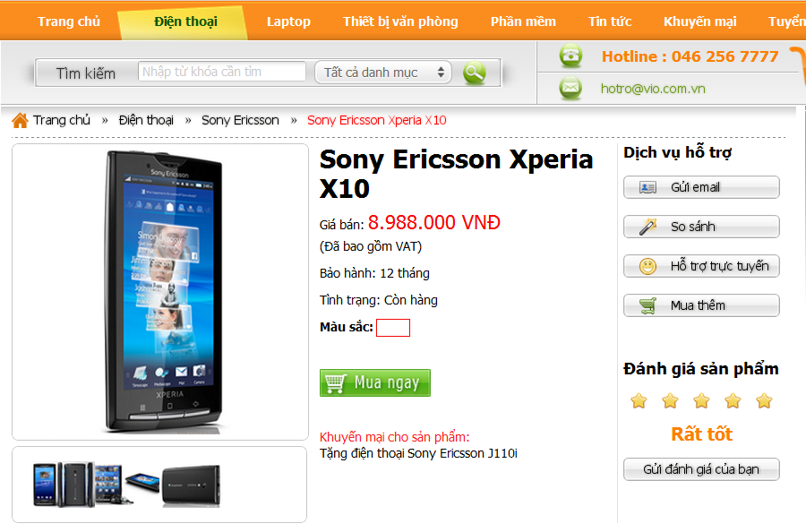The height and width of the screenshot is (532, 806).
Task: Rate product with the fifth star
Action: coord(764,400)
